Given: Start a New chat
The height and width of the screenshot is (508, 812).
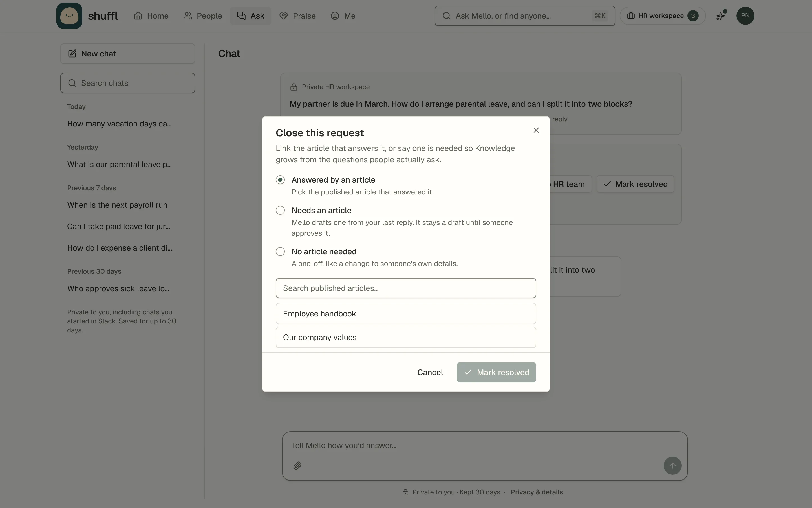Looking at the screenshot, I should click(x=127, y=54).
